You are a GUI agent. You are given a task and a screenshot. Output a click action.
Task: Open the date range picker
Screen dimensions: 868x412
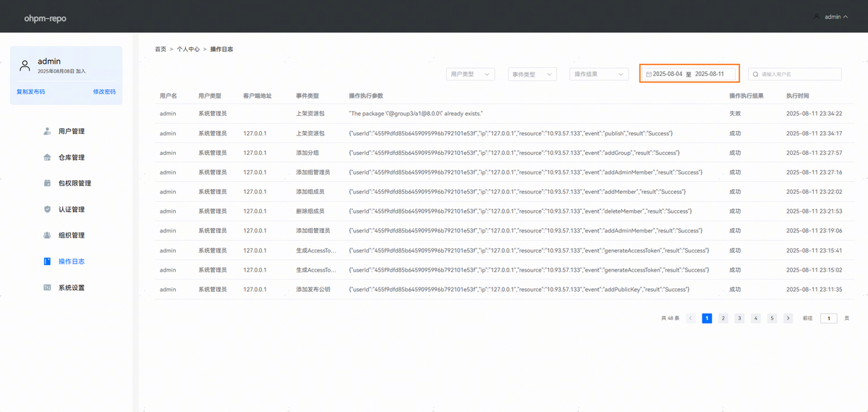coord(689,74)
